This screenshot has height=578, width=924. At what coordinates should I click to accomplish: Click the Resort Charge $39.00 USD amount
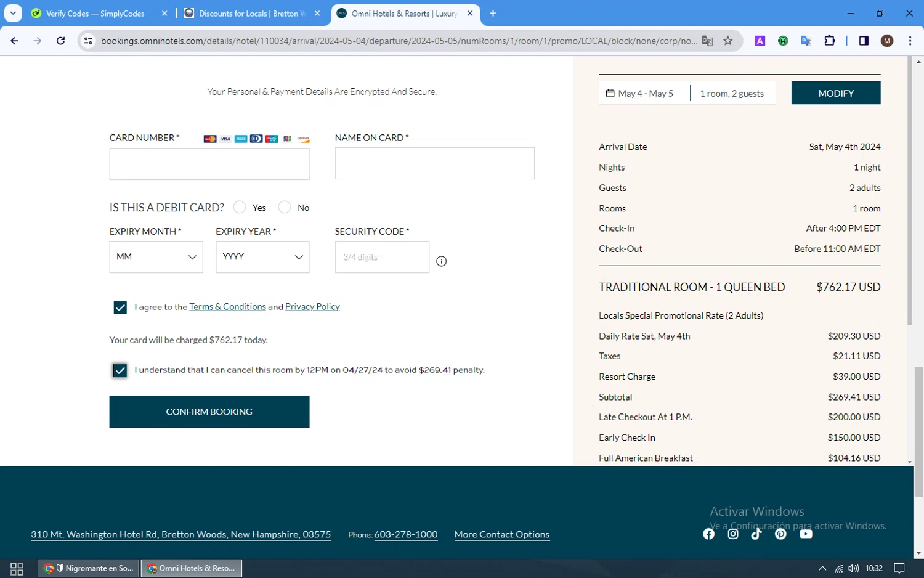tap(856, 377)
